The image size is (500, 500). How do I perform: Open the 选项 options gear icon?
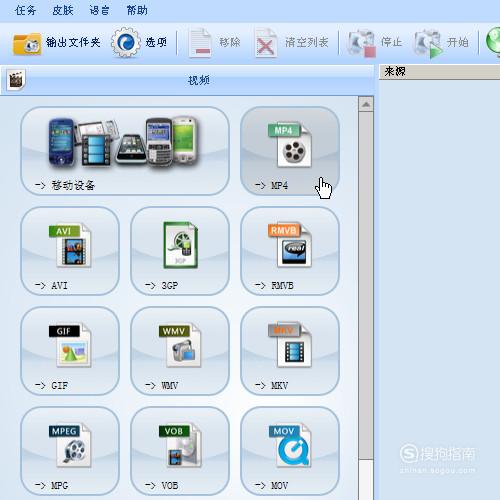[x=125, y=43]
